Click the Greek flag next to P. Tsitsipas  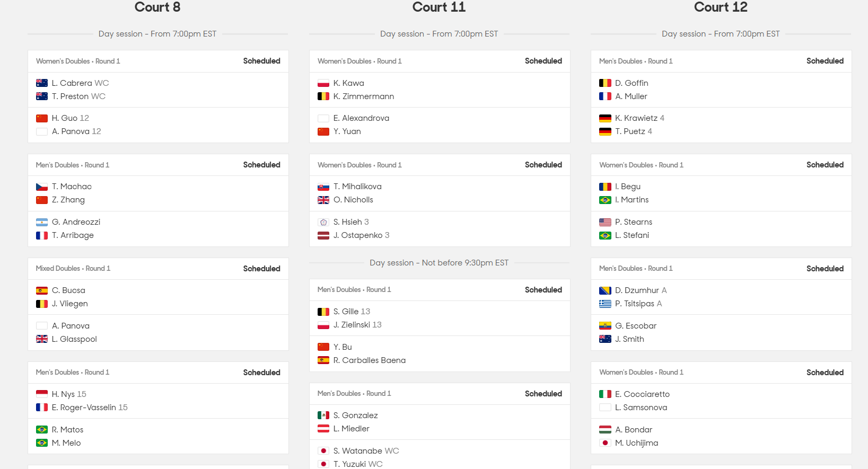click(x=605, y=304)
